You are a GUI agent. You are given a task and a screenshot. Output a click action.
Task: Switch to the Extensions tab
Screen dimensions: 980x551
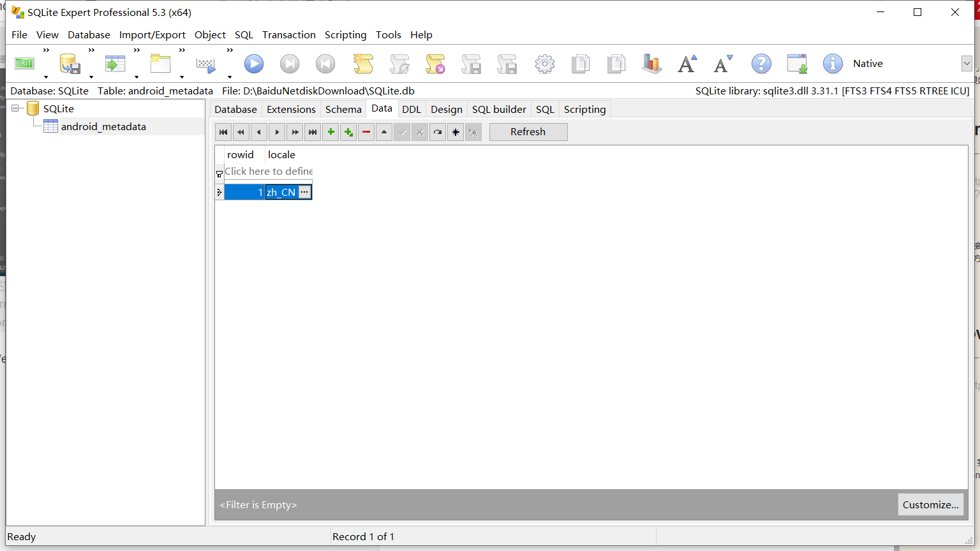[x=291, y=109]
